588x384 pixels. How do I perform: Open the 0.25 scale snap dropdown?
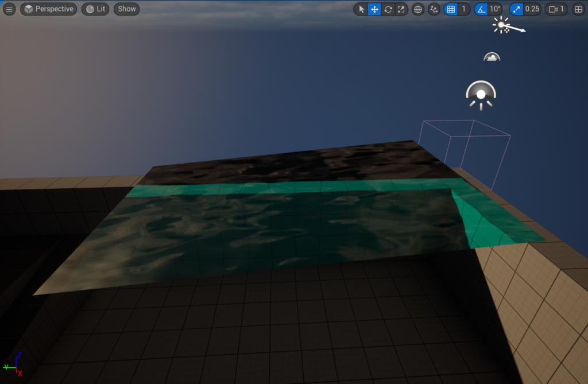(532, 9)
